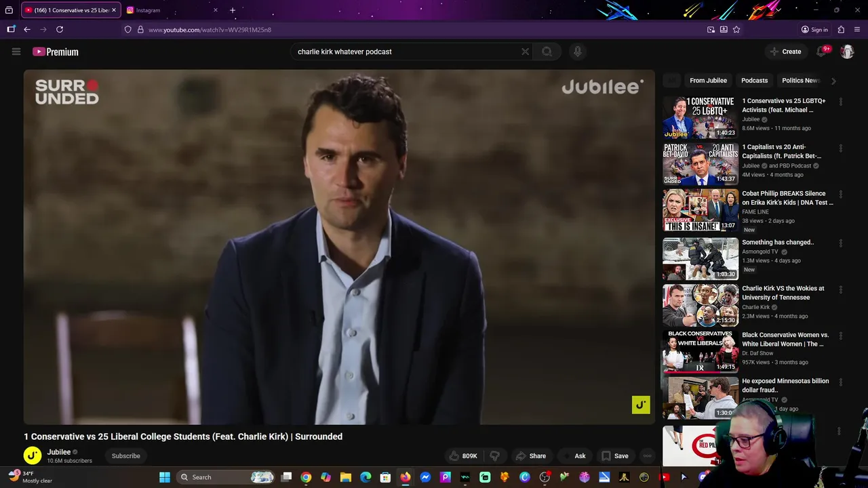Open 1 Capitalist vs 20 Anti-Capitalists video
The height and width of the screenshot is (488, 868).
701,163
